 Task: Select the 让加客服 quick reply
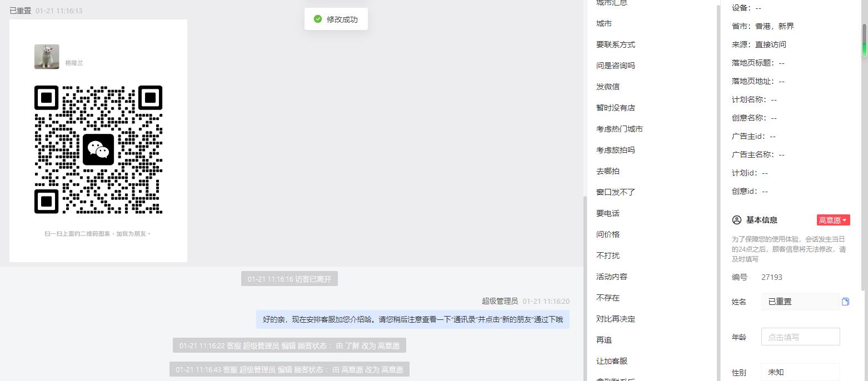[x=612, y=361]
